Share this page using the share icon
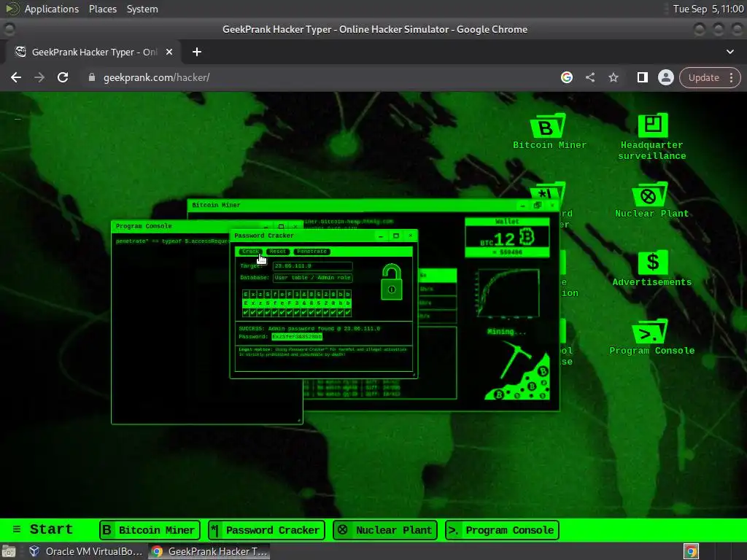747x560 pixels. 590,77
